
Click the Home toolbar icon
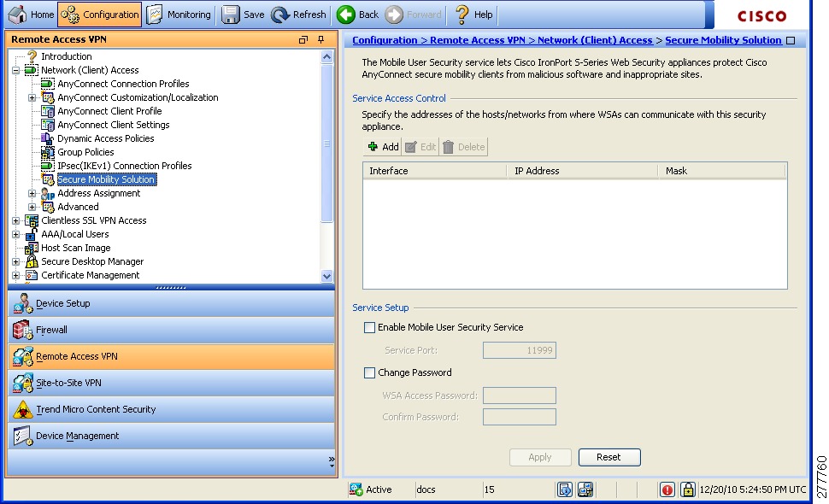tap(17, 15)
